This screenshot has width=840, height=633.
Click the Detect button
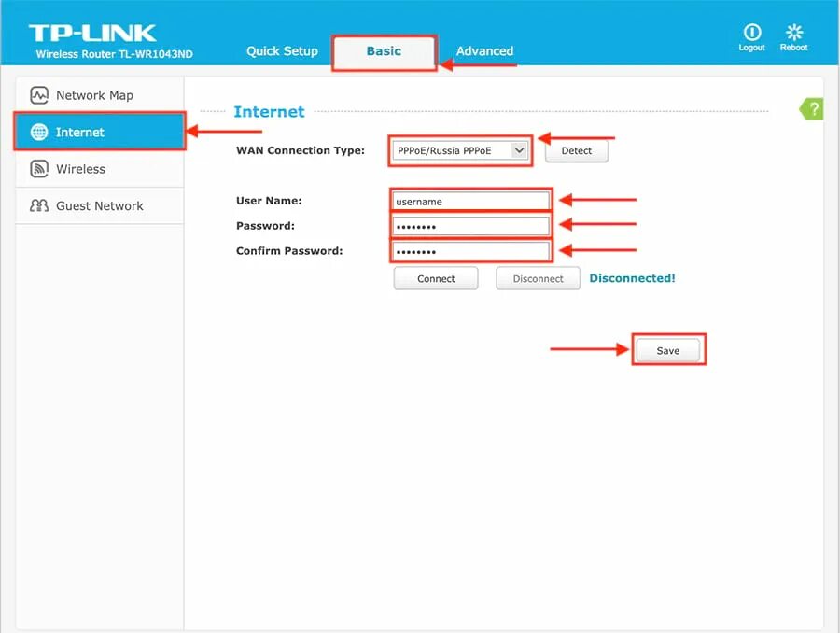coord(577,151)
